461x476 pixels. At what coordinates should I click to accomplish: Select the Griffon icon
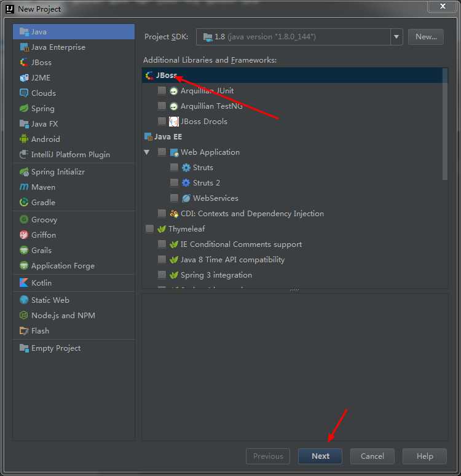(x=24, y=235)
